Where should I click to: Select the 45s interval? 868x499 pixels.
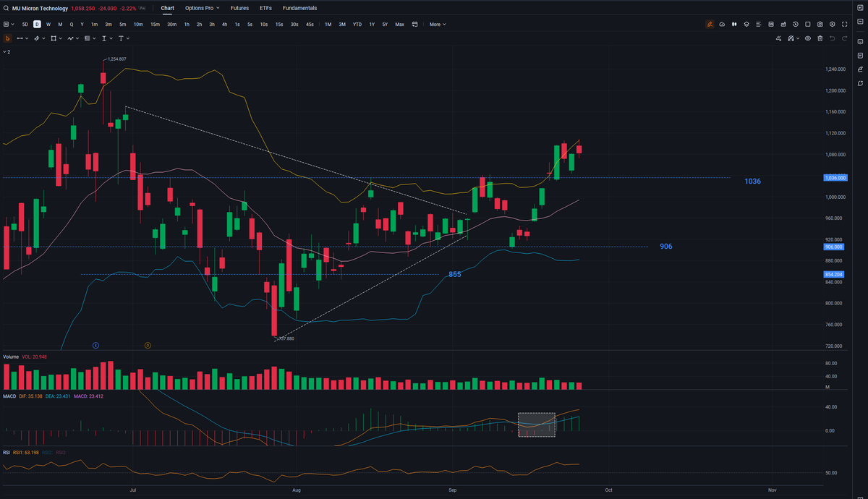[x=310, y=24]
